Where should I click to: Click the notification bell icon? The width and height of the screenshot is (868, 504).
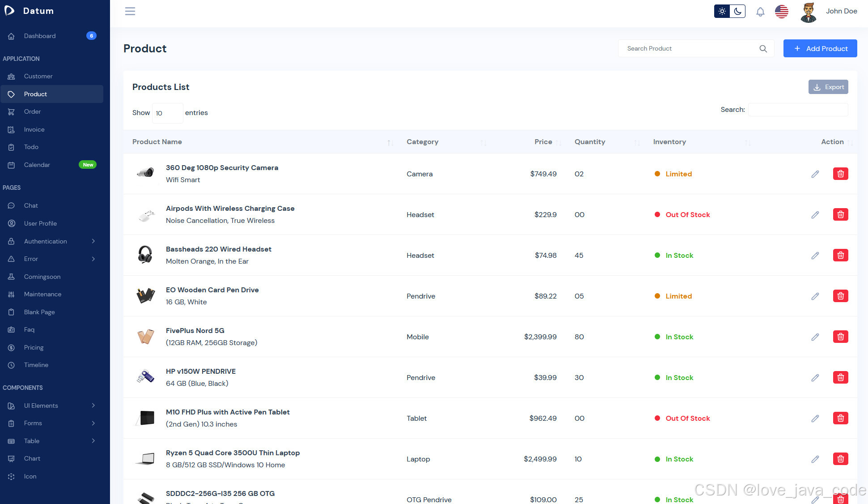[x=760, y=12]
